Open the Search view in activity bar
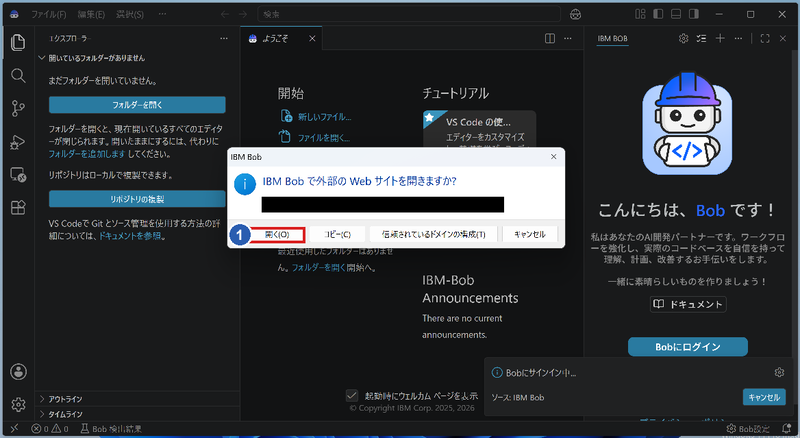The width and height of the screenshot is (800, 438). pyautogui.click(x=18, y=76)
